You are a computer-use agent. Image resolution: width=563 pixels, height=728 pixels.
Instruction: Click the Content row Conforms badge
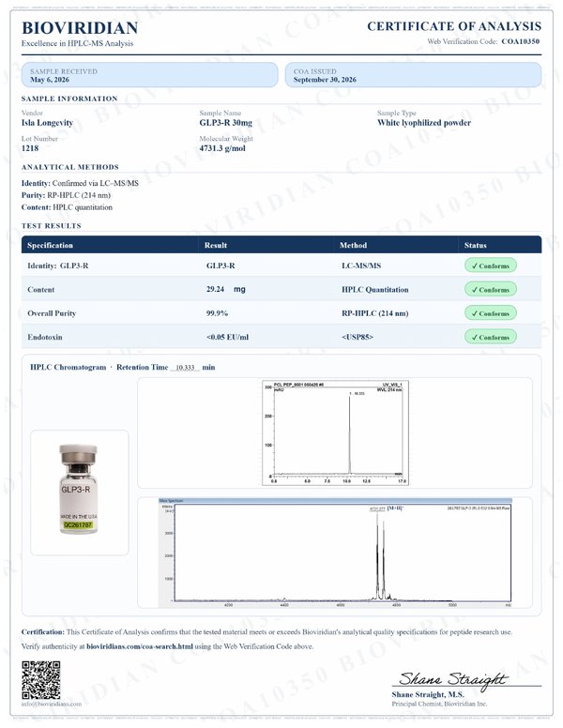point(491,289)
